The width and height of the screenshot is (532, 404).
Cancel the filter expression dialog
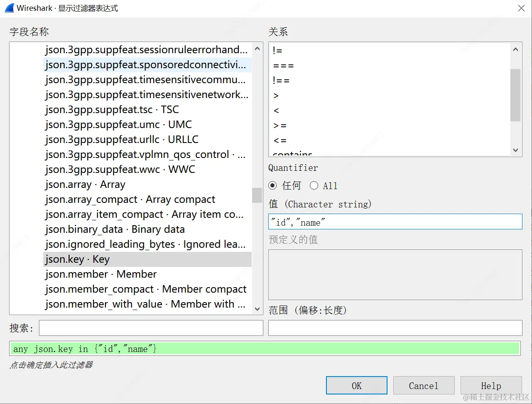(424, 385)
